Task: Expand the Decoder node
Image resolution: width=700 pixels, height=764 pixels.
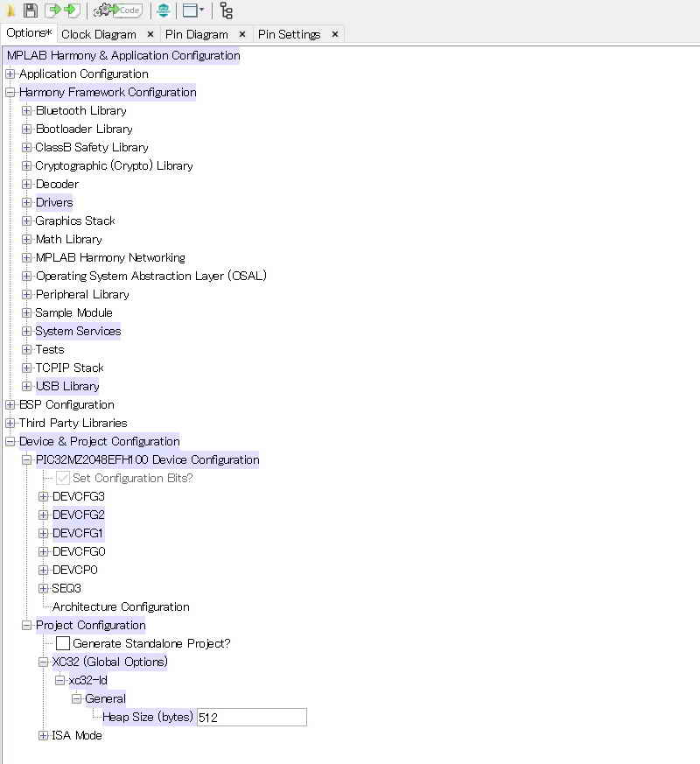Action: (x=27, y=184)
